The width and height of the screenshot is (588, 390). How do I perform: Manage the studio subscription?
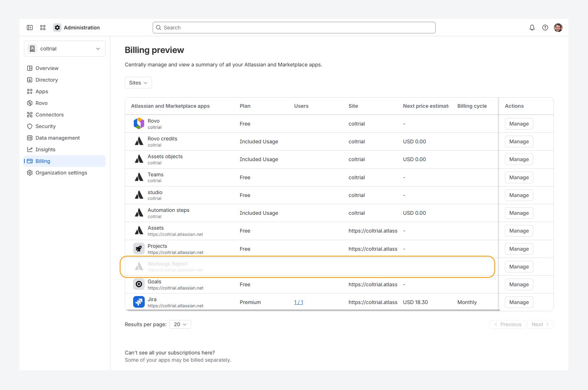click(x=519, y=195)
